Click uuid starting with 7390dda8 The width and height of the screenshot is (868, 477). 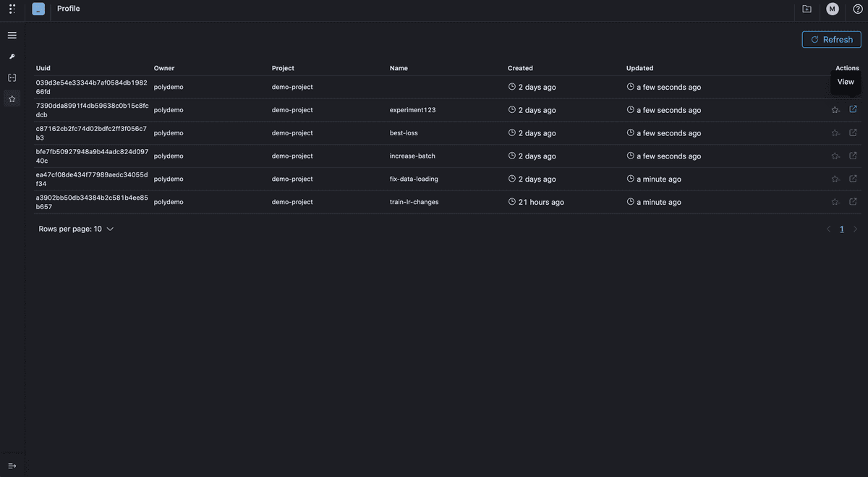coord(92,110)
